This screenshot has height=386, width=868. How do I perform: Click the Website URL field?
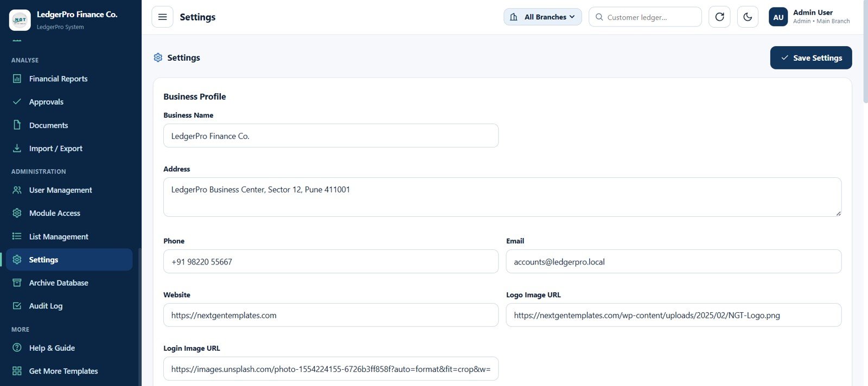331,315
